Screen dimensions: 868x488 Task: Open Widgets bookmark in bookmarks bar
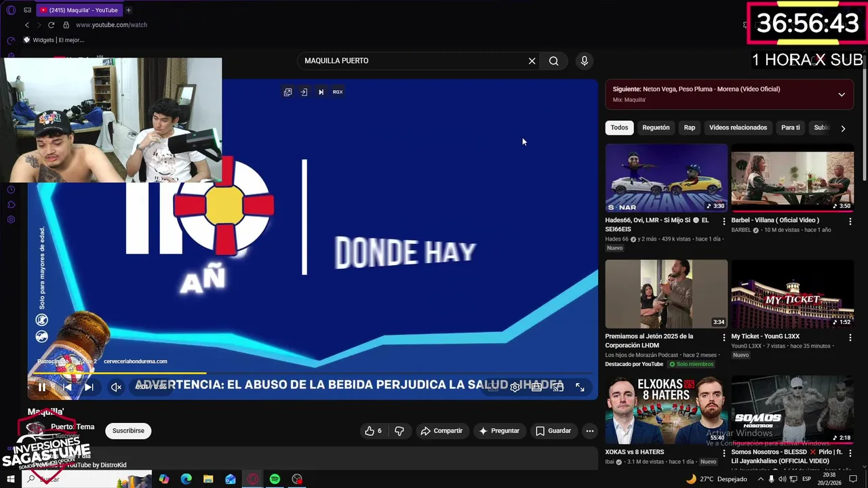tap(54, 40)
